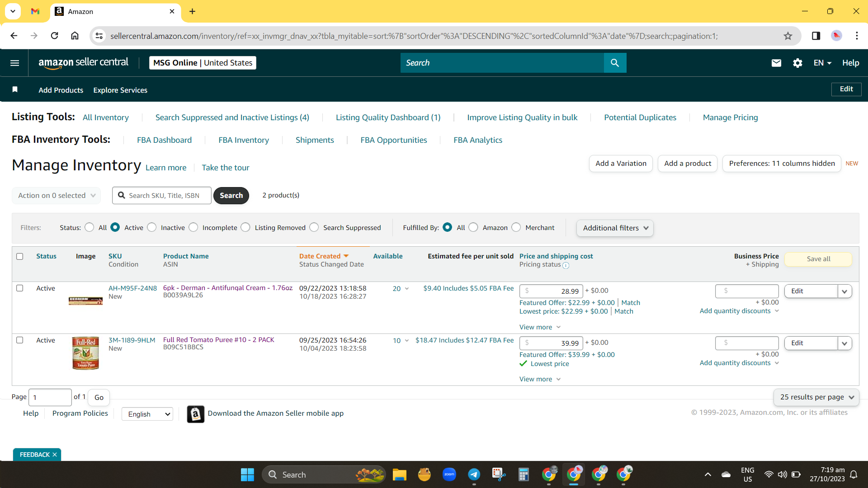Open the Listing Quality Dashboard (1)
The height and width of the screenshot is (488, 868).
pyautogui.click(x=388, y=117)
